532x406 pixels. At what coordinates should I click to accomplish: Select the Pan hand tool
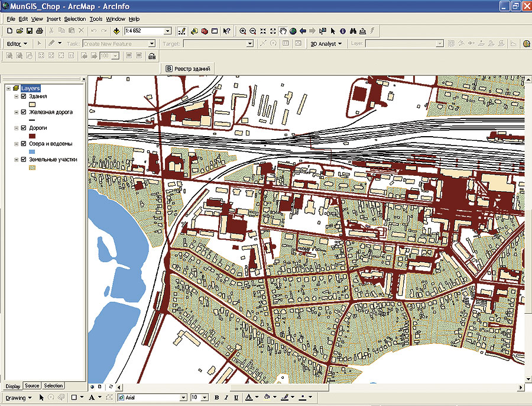point(283,31)
